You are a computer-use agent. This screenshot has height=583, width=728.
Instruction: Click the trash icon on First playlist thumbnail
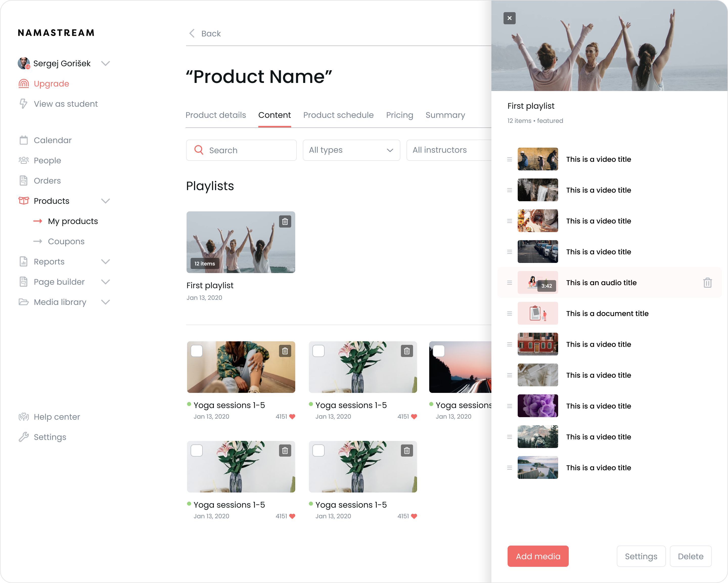285,221
